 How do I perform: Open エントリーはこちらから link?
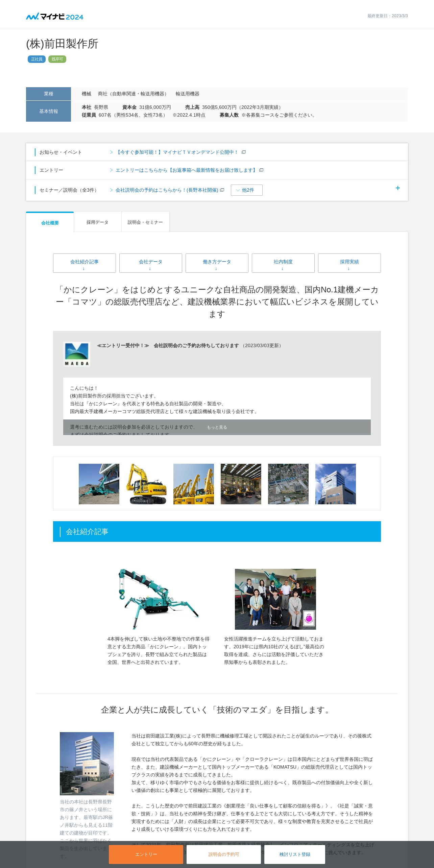[x=186, y=170]
